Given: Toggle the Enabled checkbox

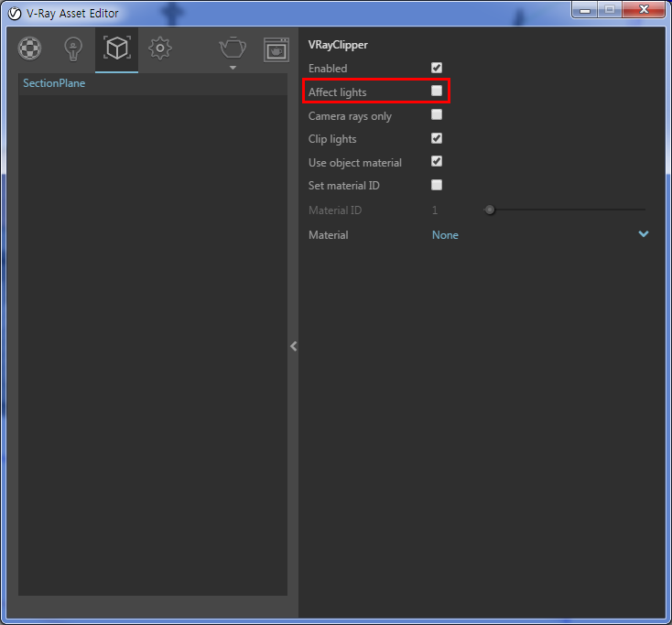Looking at the screenshot, I should (x=437, y=68).
